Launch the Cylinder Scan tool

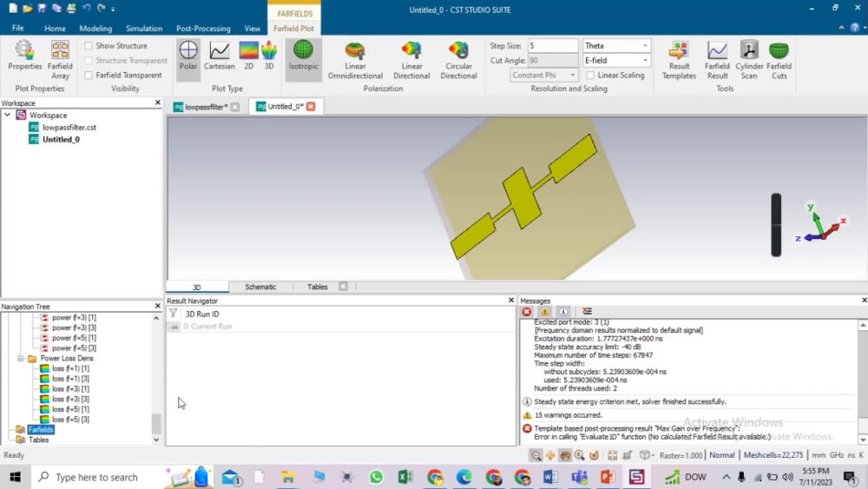click(x=749, y=60)
